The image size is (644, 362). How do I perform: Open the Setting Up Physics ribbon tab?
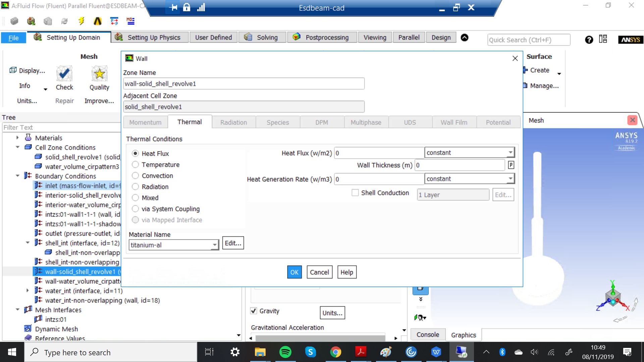(149, 38)
